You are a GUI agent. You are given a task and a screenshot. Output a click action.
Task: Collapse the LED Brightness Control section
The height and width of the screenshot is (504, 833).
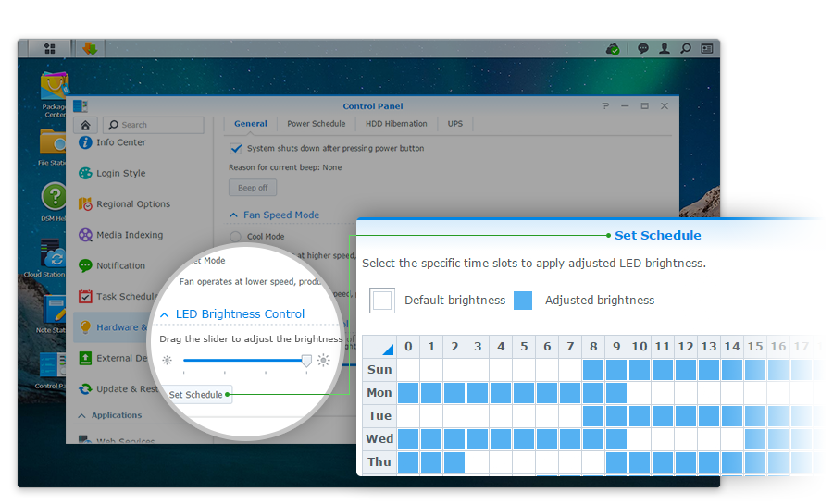point(165,314)
